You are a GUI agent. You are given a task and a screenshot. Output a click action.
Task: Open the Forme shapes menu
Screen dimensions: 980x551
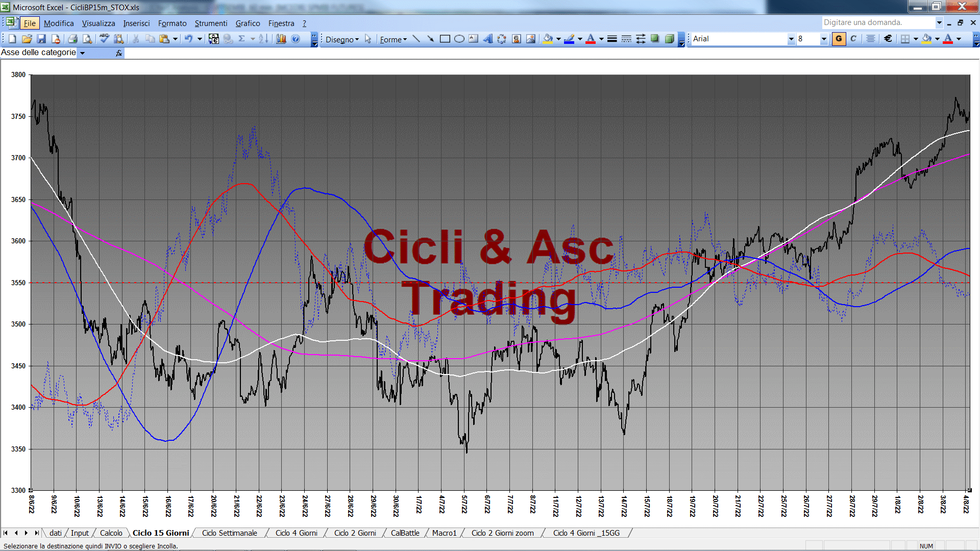(x=394, y=39)
